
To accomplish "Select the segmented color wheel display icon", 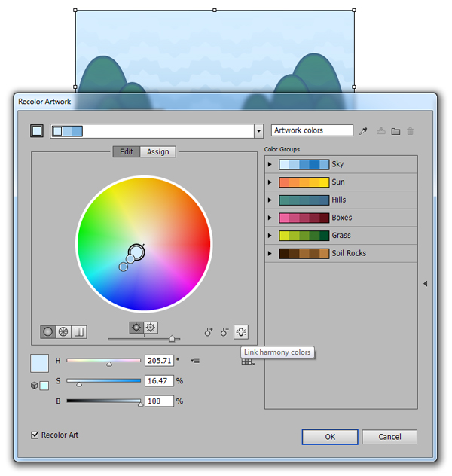I will 63,332.
